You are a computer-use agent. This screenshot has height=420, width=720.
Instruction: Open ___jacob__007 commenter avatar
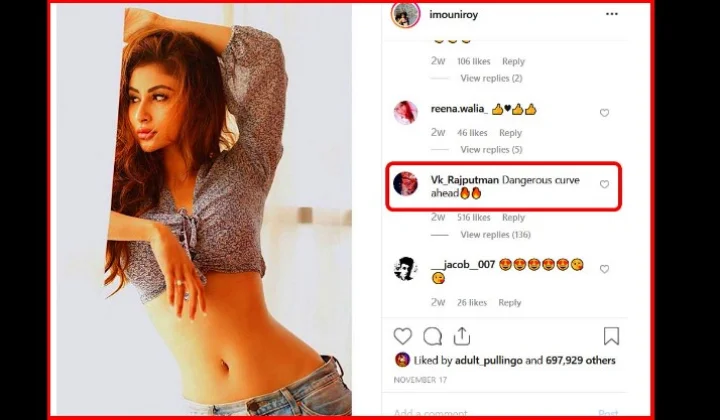[405, 269]
